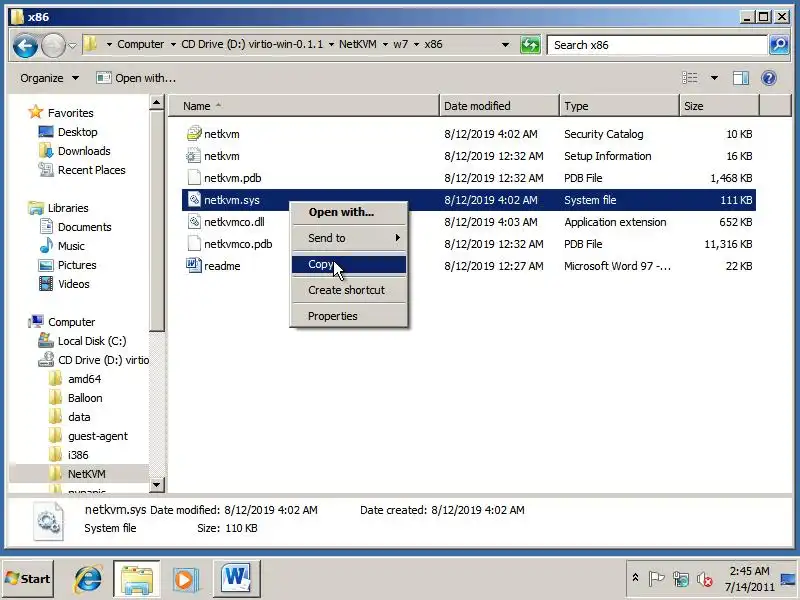The width and height of the screenshot is (800, 600).
Task: Open the Send to submenu arrow
Action: pyautogui.click(x=397, y=238)
